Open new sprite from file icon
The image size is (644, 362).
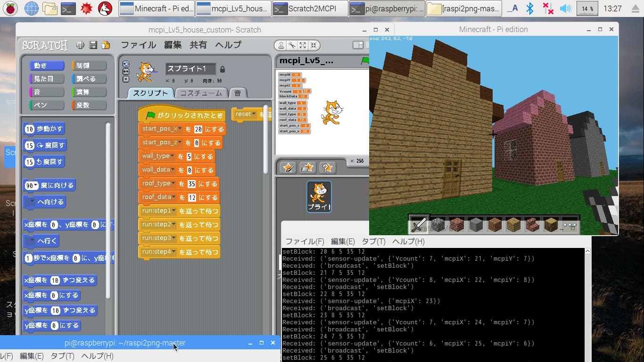tap(306, 167)
